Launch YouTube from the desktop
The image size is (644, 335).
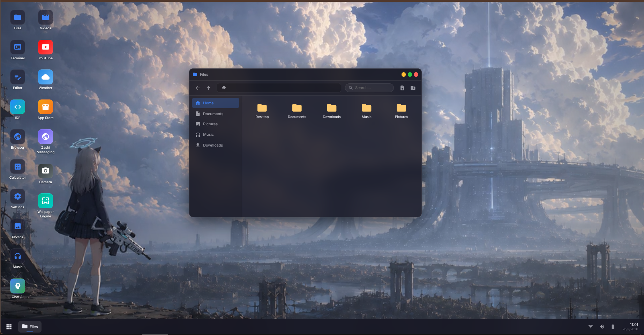click(x=45, y=50)
